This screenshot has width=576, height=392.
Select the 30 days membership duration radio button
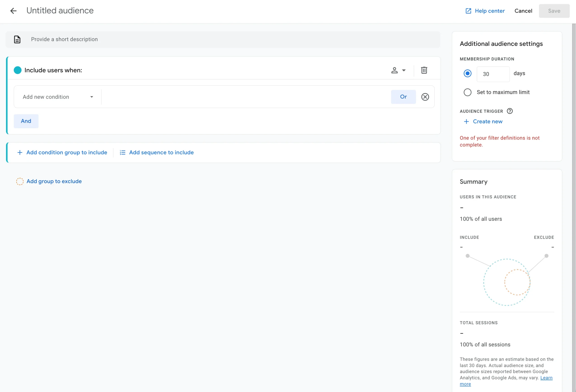468,73
